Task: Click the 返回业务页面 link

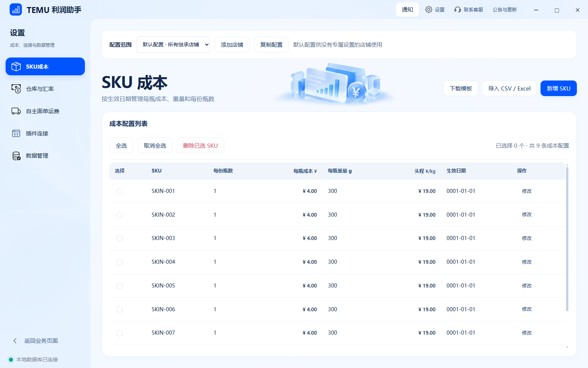Action: (x=41, y=341)
